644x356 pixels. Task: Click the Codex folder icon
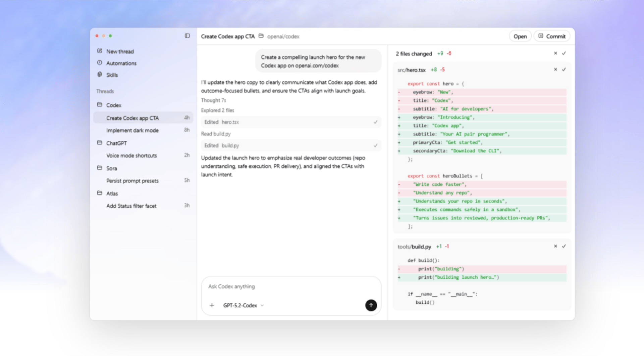pos(100,105)
